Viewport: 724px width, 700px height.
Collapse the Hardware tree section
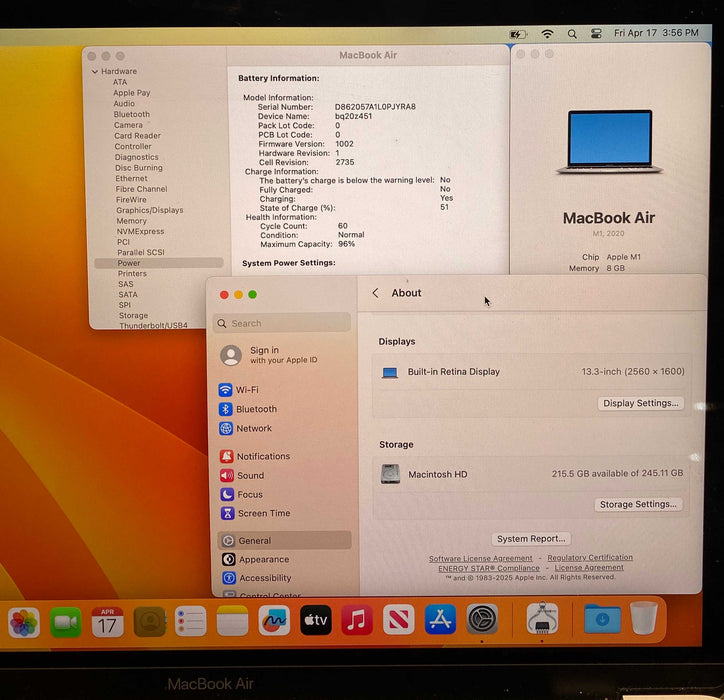pyautogui.click(x=95, y=72)
